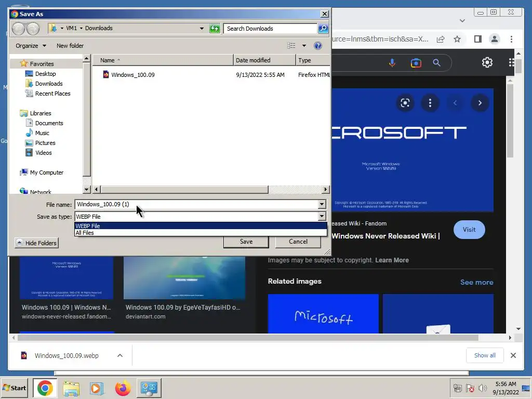Click See more related images link
Image resolution: width=532 pixels, height=399 pixels.
pos(477,282)
